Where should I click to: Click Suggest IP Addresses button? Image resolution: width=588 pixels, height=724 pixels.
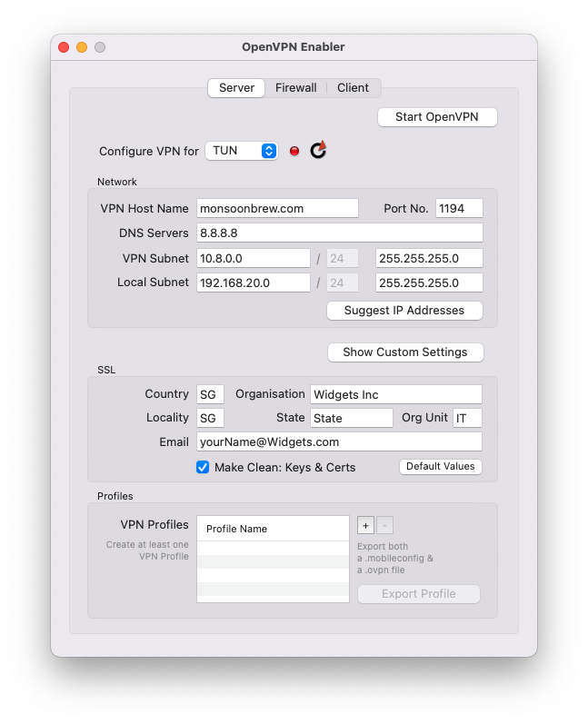[404, 311]
